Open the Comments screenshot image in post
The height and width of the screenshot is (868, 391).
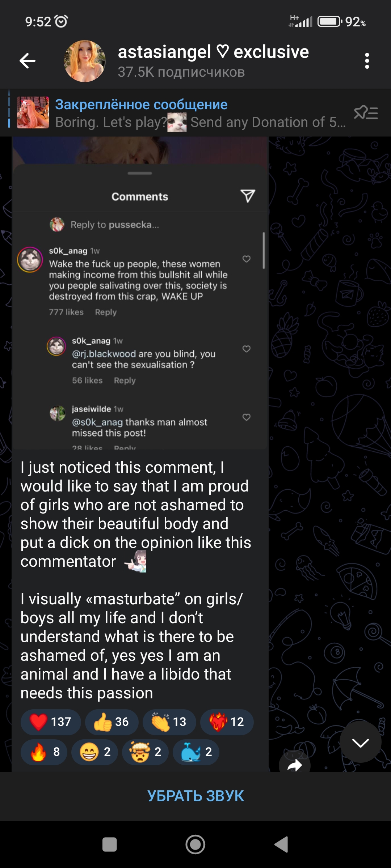click(140, 293)
